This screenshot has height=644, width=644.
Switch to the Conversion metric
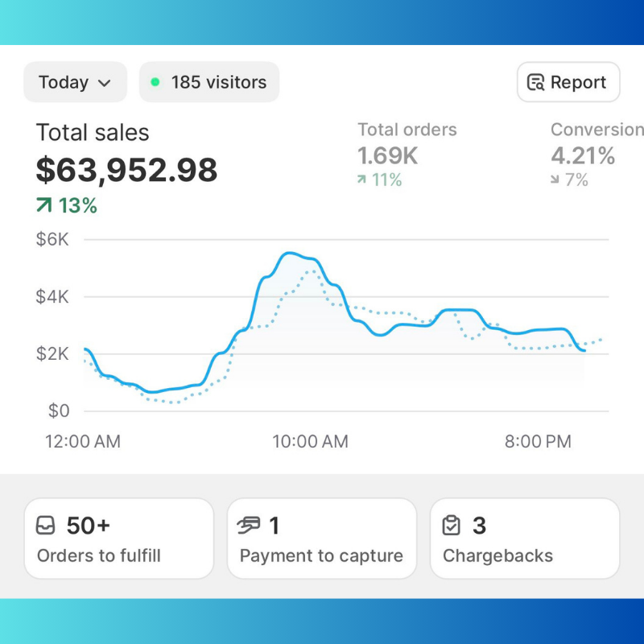click(x=596, y=130)
